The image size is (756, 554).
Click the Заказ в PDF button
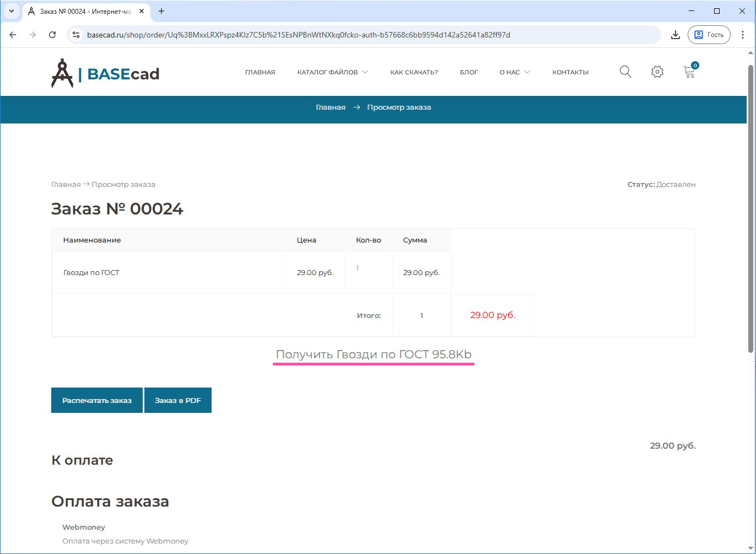178,400
